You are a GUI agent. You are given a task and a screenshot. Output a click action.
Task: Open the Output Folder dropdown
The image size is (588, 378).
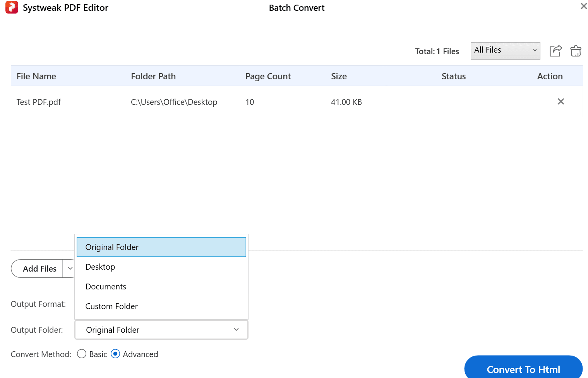click(161, 330)
